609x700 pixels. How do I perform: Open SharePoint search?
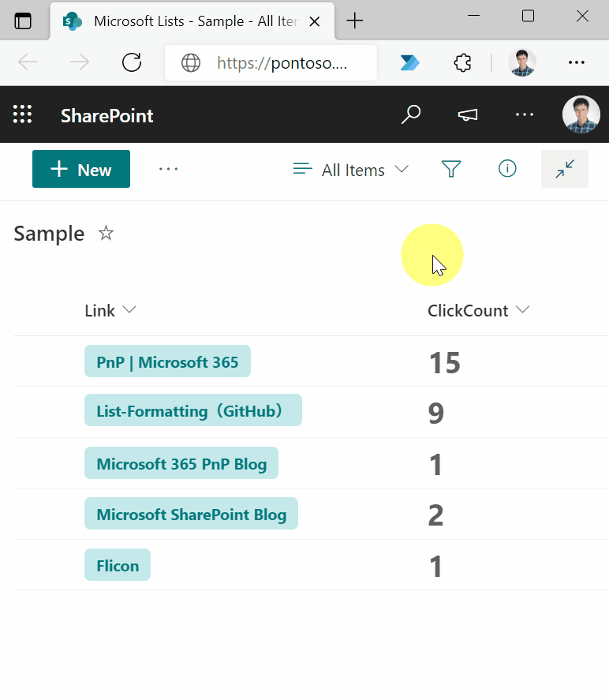[411, 114]
